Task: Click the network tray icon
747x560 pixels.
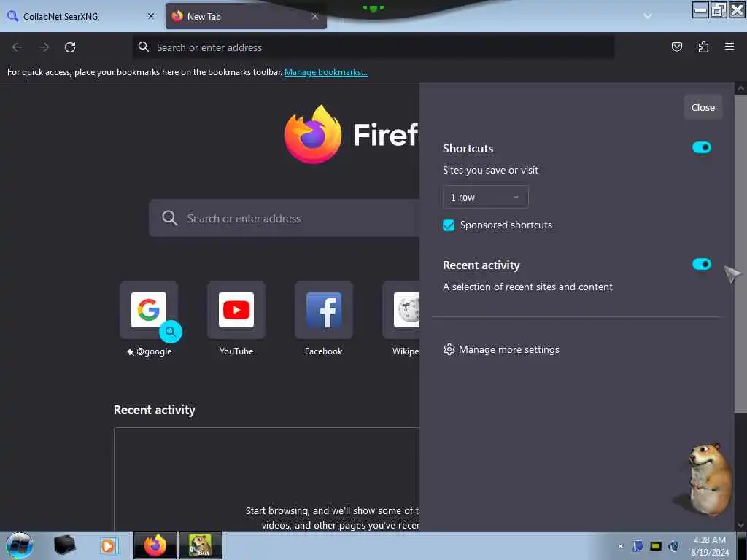Action: (673, 546)
